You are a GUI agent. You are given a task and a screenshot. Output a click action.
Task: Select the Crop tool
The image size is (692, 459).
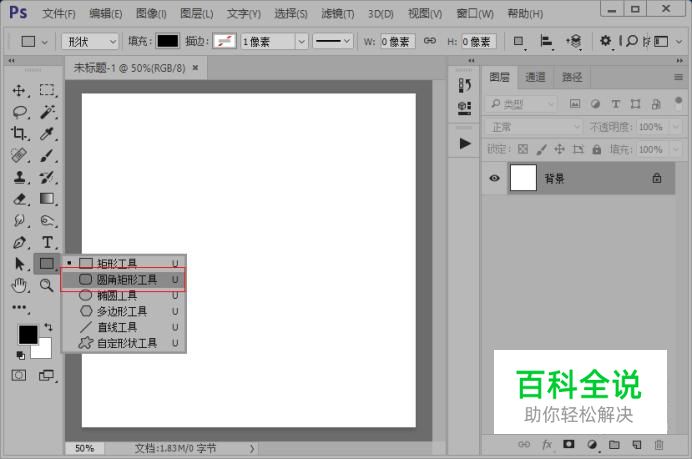(x=19, y=133)
